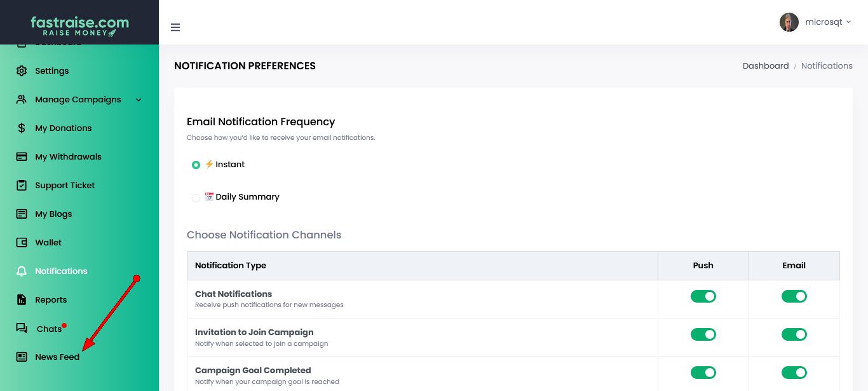Screen dimensions: 868x391
Task: Click the Wallet icon in sidebar
Action: pos(22,242)
